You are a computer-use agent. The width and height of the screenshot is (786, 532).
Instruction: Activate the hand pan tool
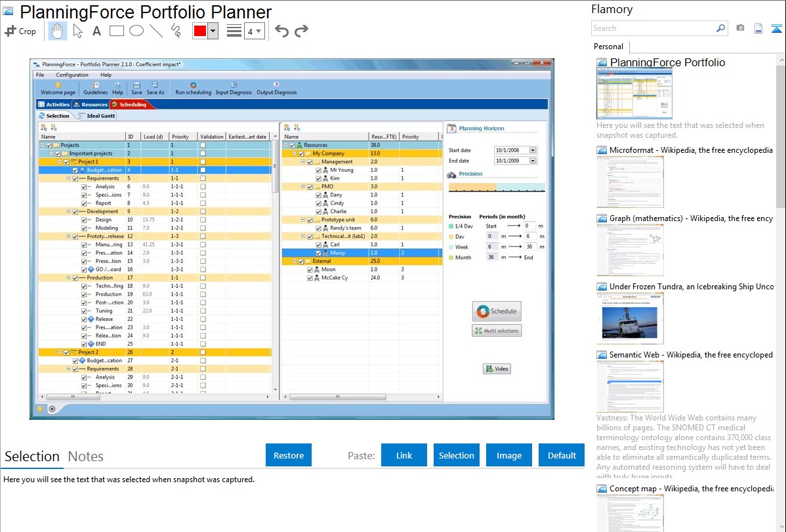coord(57,31)
